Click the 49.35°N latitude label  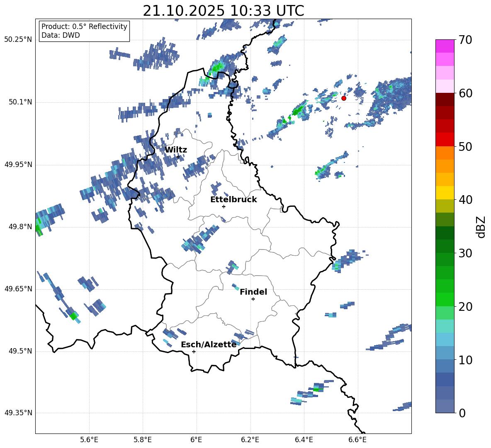[18, 413]
